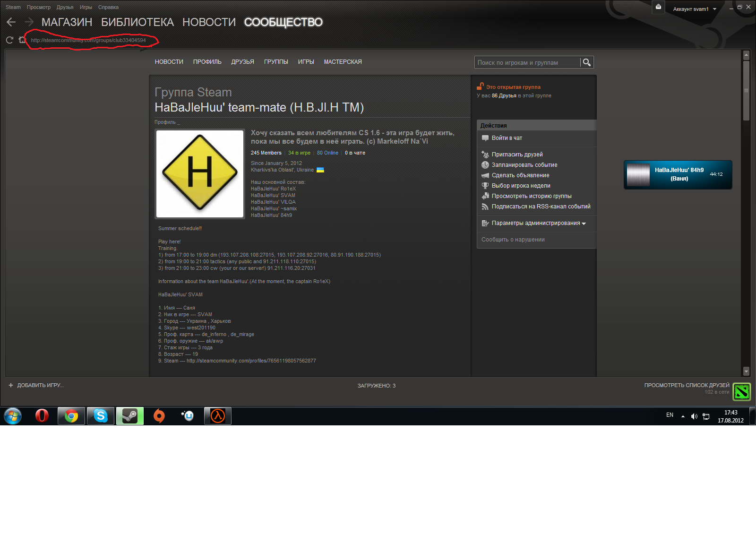Viewport: 756px width, 552px height.
Task: Reload the page with refresh icon
Action: click(x=9, y=40)
